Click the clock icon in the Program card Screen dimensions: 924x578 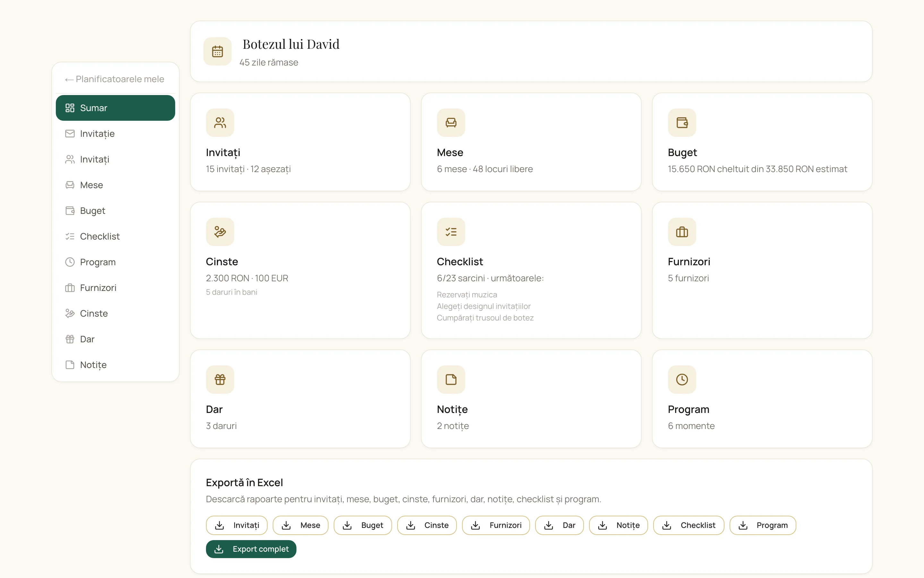click(682, 379)
